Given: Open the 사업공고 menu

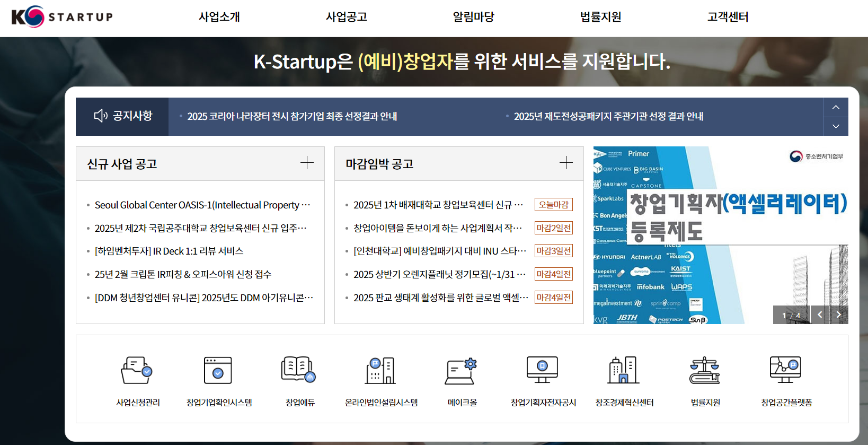Looking at the screenshot, I should pos(347,17).
